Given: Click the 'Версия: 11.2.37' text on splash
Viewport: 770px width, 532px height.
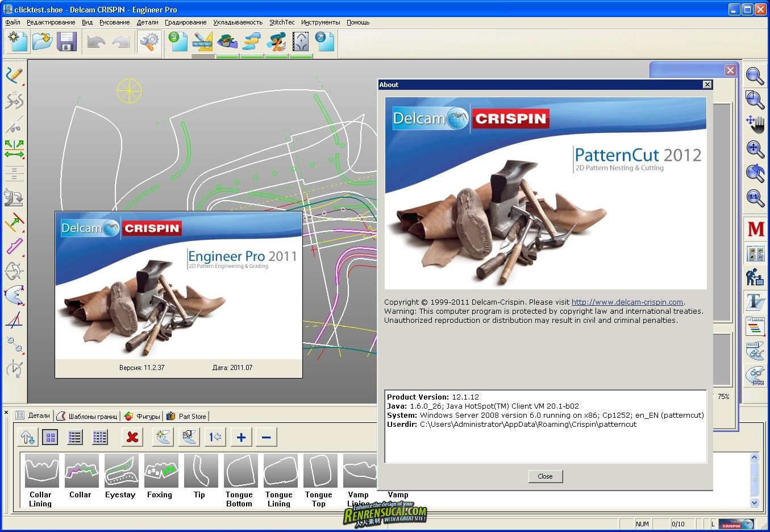Looking at the screenshot, I should pyautogui.click(x=142, y=368).
